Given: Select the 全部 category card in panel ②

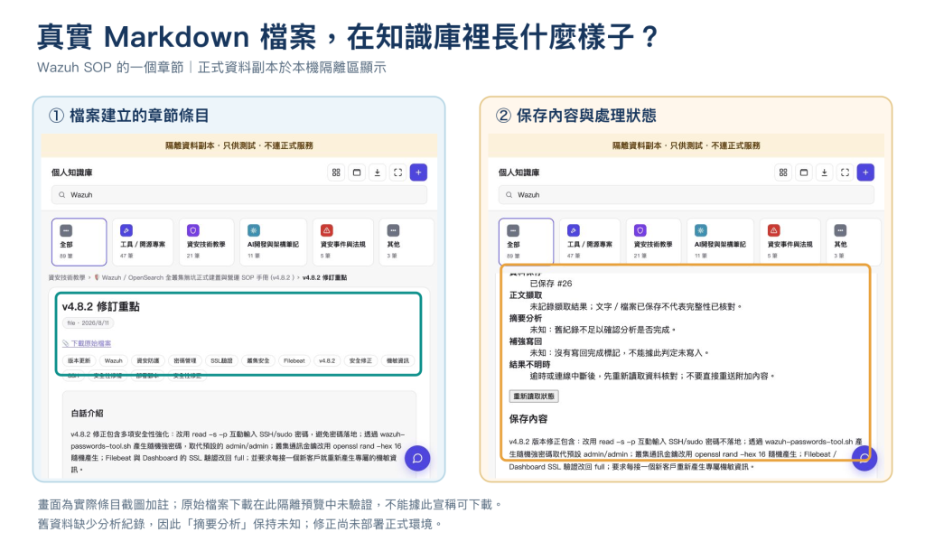Looking at the screenshot, I should (x=527, y=242).
